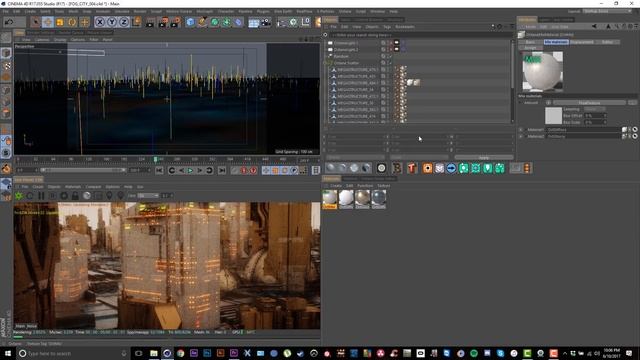The image size is (640, 360).
Task: Toggle visibility dots of OctaneLight.1
Action: click(x=389, y=43)
